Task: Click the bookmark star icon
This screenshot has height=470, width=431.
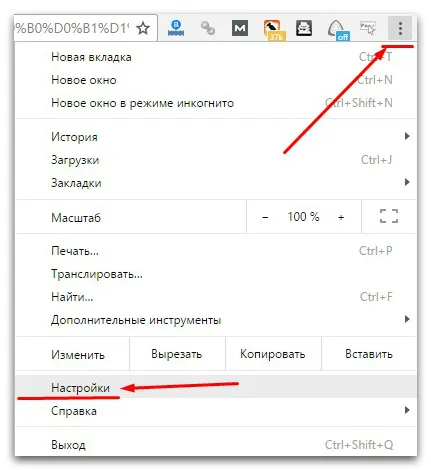Action: 143,28
